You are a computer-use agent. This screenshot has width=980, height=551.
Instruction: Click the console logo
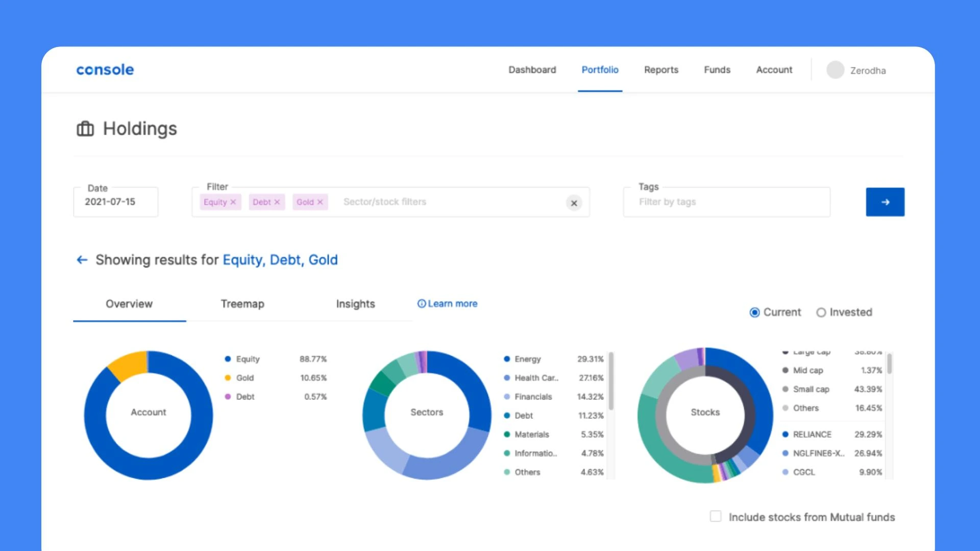point(105,70)
